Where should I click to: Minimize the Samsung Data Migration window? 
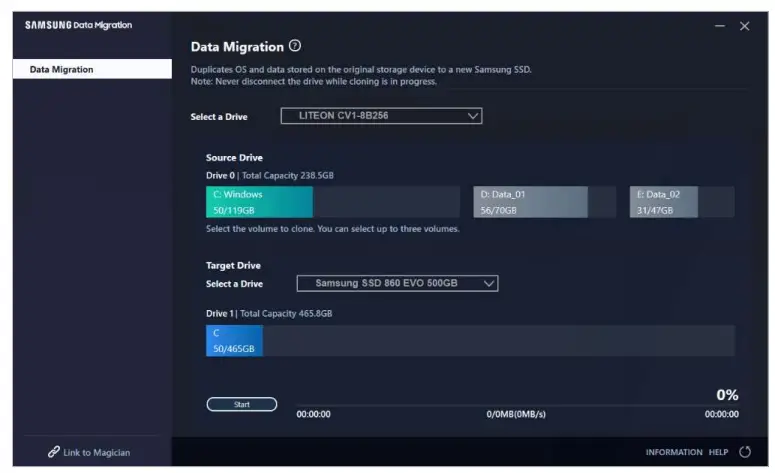720,26
